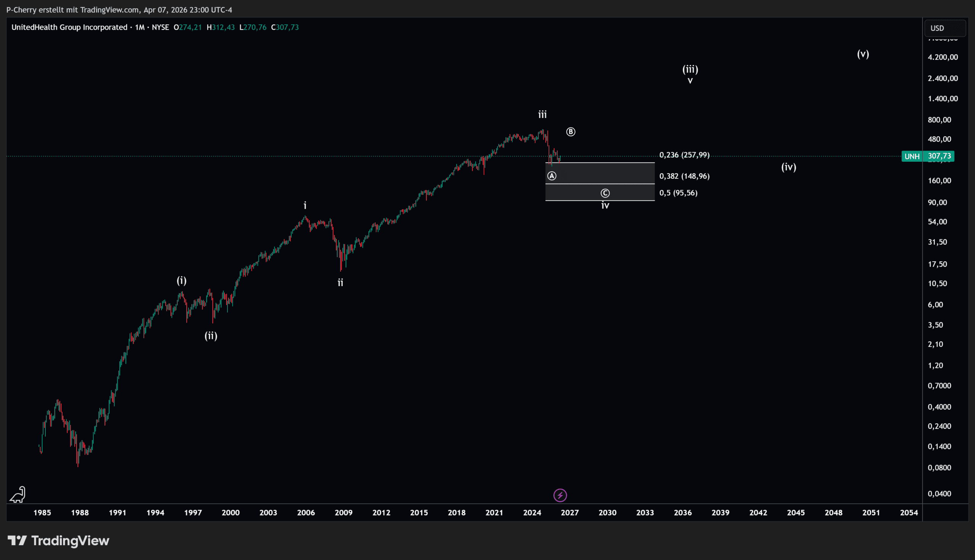Image resolution: width=975 pixels, height=560 pixels.
Task: Click the purple lightning bolt icon
Action: [560, 495]
